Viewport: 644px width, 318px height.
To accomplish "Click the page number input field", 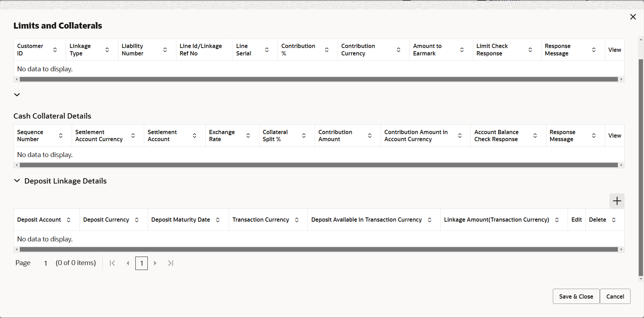I will pyautogui.click(x=45, y=263).
